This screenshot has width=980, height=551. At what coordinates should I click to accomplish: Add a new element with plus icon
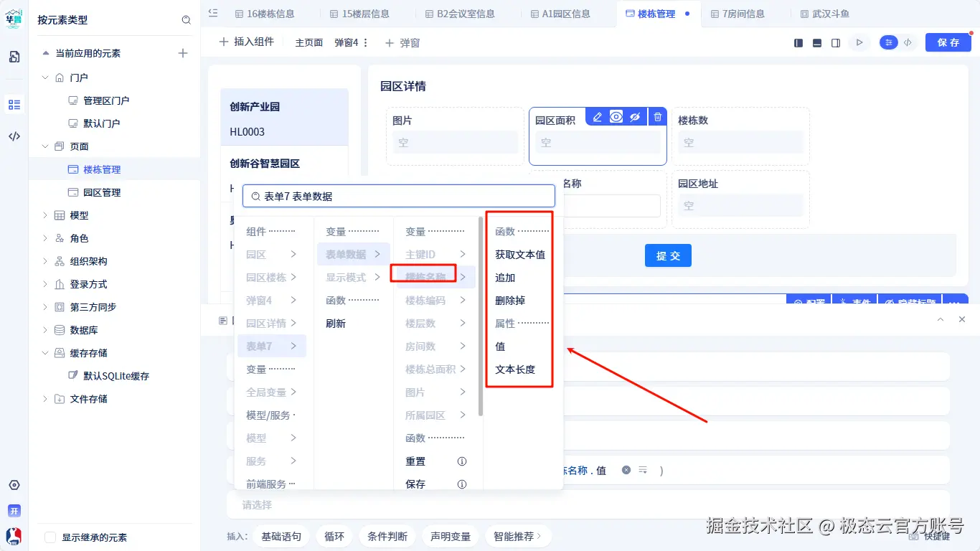coord(183,53)
